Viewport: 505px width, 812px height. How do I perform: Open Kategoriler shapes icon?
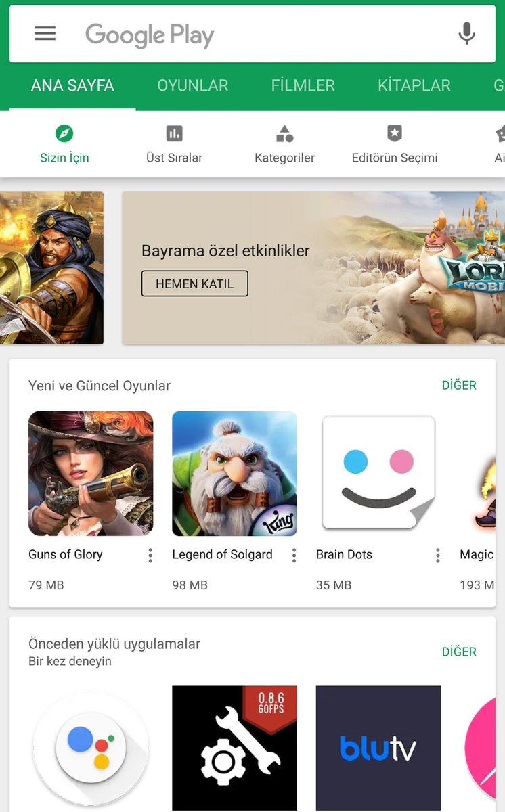click(x=285, y=133)
